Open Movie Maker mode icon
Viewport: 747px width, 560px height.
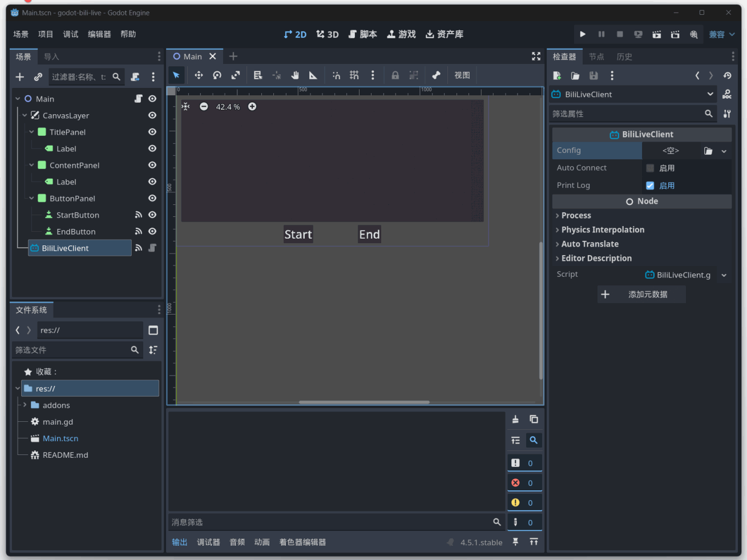694,34
